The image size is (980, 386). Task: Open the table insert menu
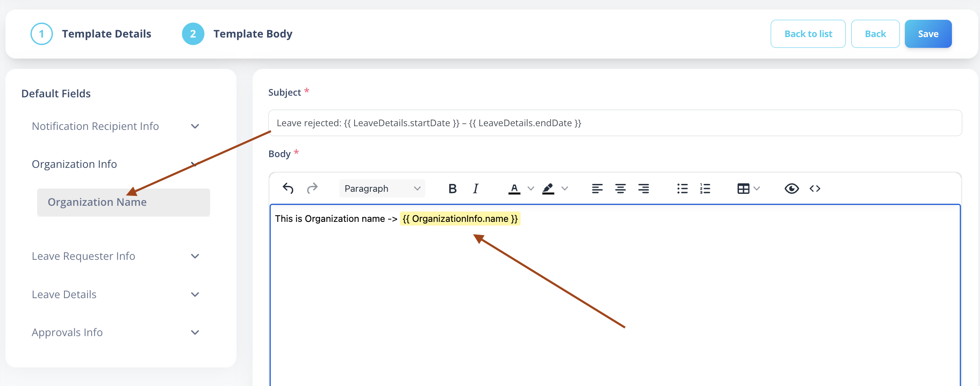tap(748, 188)
